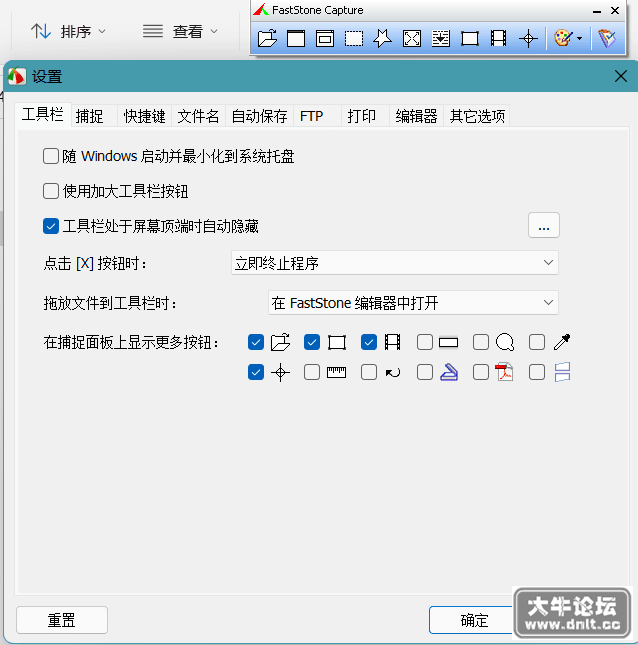
Task: Click the eyedropper icon in settings
Action: click(x=562, y=342)
